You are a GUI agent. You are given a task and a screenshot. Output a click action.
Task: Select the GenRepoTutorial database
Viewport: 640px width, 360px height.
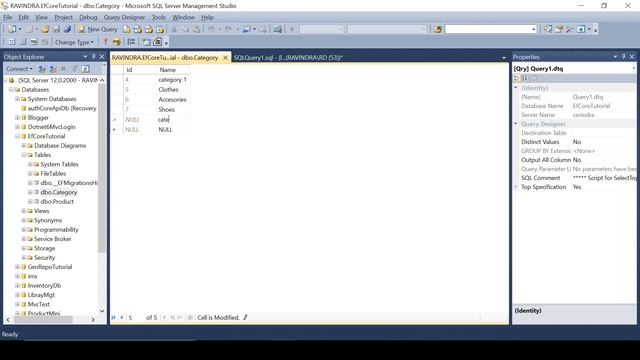(50, 267)
